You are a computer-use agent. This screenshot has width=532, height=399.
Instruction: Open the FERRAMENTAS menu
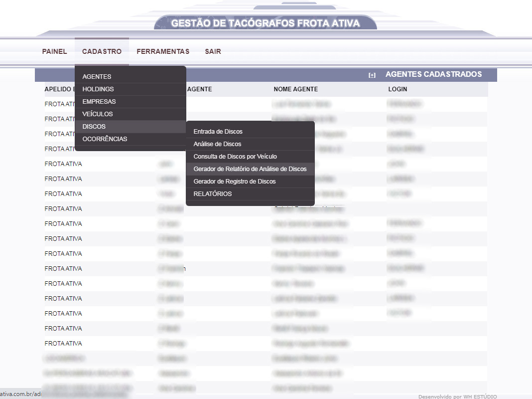point(163,51)
